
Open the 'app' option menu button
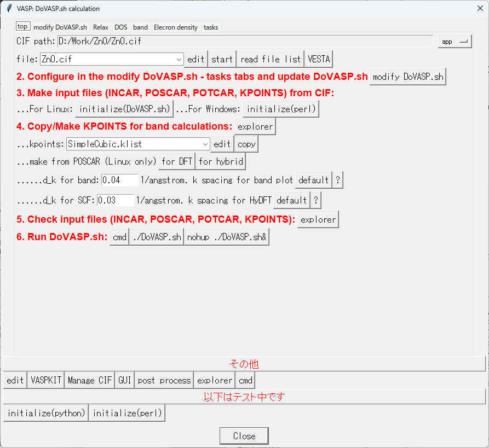pyautogui.click(x=455, y=42)
